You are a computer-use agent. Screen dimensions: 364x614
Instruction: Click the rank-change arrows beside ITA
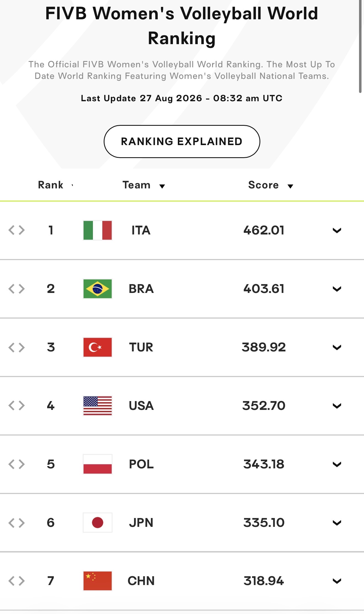pos(17,230)
